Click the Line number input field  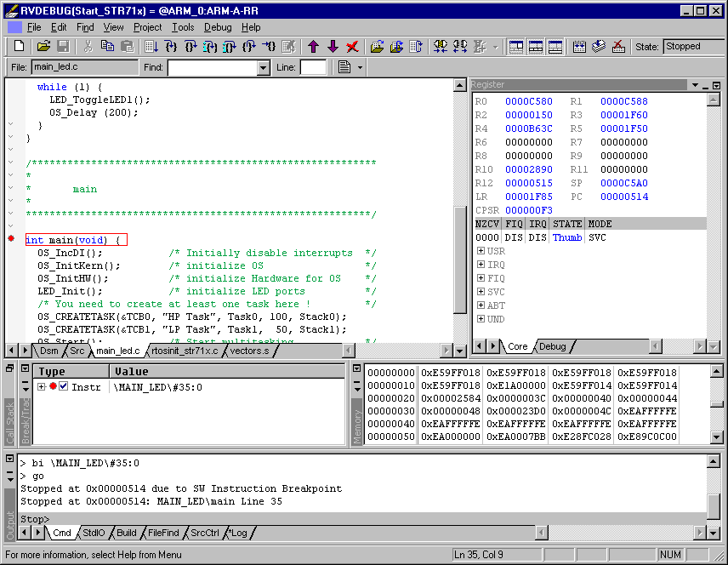pyautogui.click(x=312, y=67)
